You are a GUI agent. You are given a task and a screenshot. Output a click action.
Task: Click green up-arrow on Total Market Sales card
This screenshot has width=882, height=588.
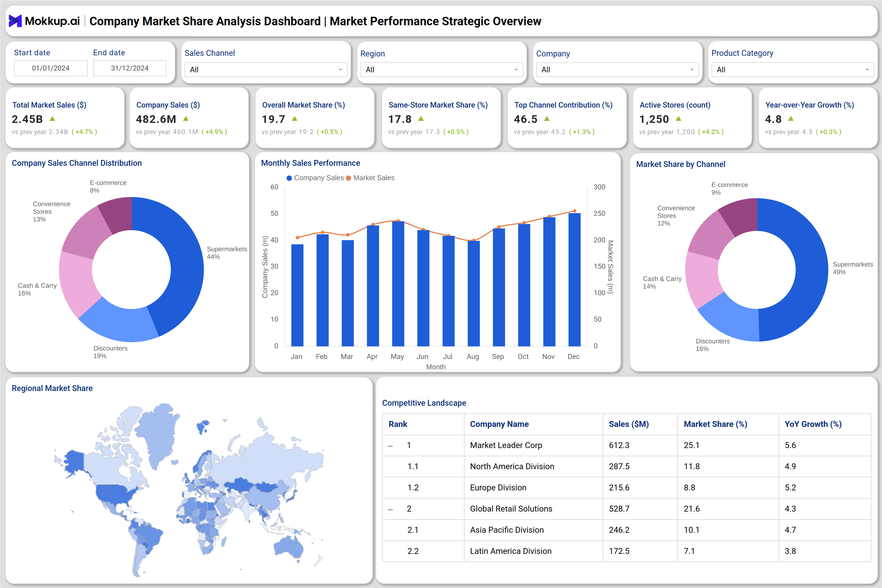tap(53, 119)
